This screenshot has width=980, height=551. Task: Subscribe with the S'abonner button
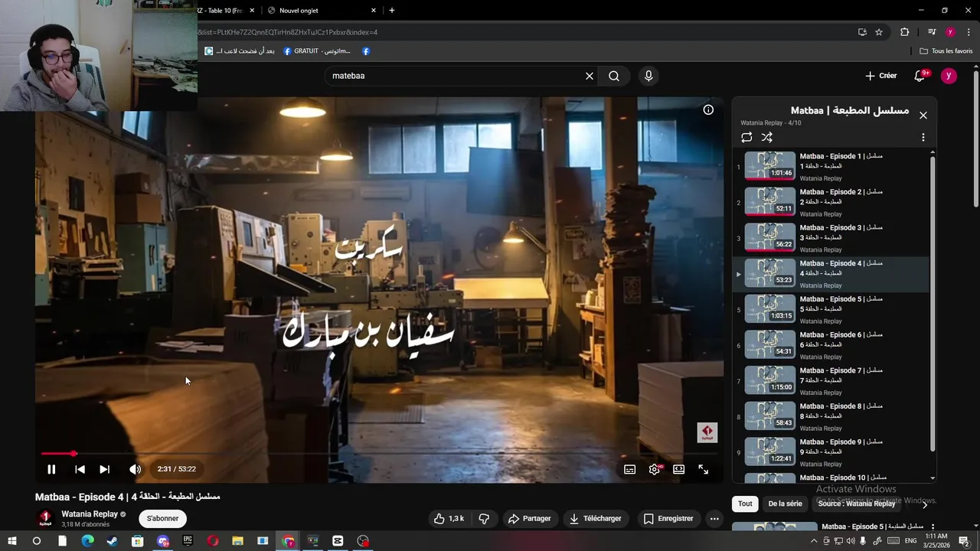click(162, 518)
